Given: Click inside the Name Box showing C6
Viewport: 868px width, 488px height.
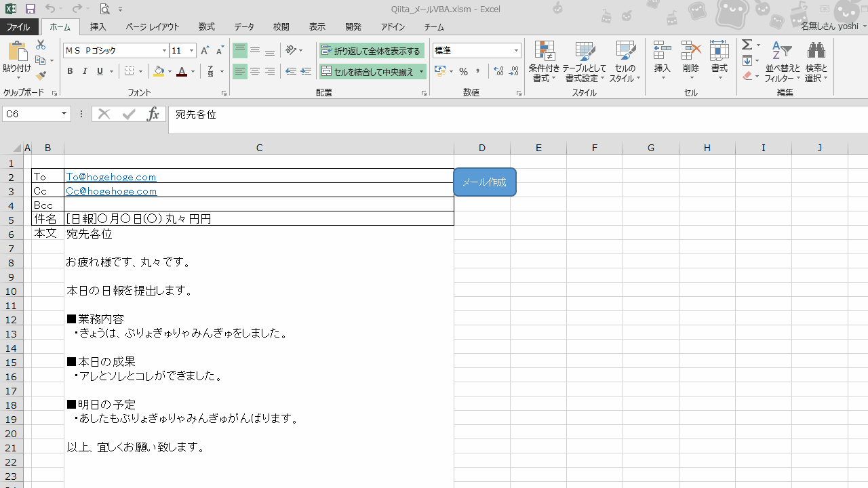Looking at the screenshot, I should pos(31,113).
